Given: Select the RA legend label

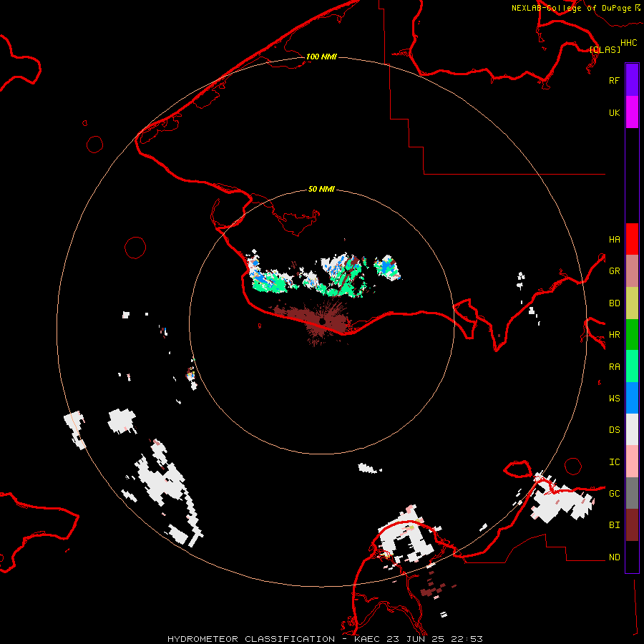Looking at the screenshot, I should click(x=614, y=366).
